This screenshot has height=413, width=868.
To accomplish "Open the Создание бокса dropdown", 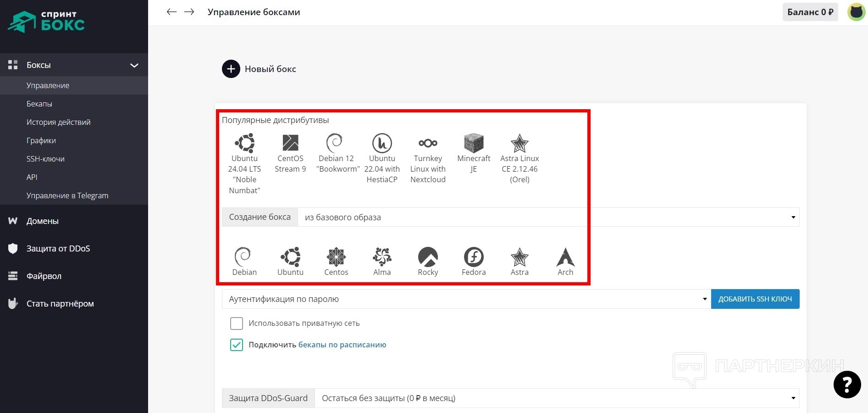I will point(548,218).
